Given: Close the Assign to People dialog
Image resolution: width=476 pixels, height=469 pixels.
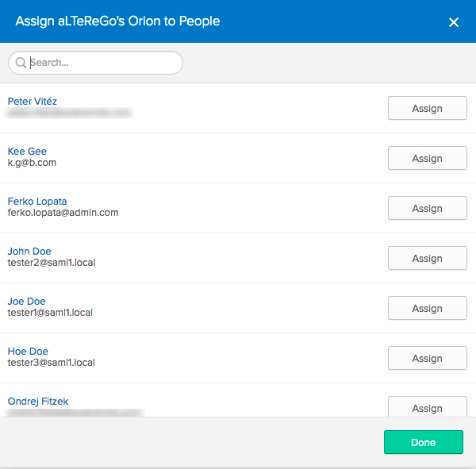Looking at the screenshot, I should pos(454,22).
